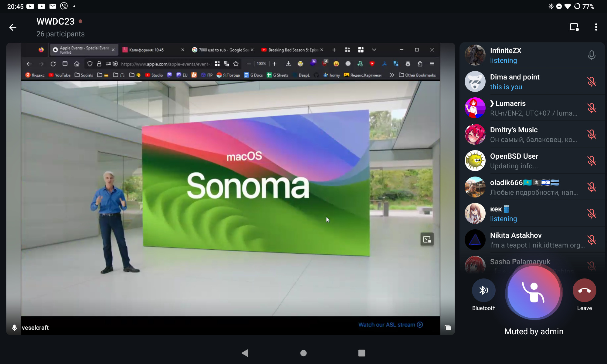Toggle muted mic next to Lumaeris
This screenshot has height=364, width=607.
[591, 108]
